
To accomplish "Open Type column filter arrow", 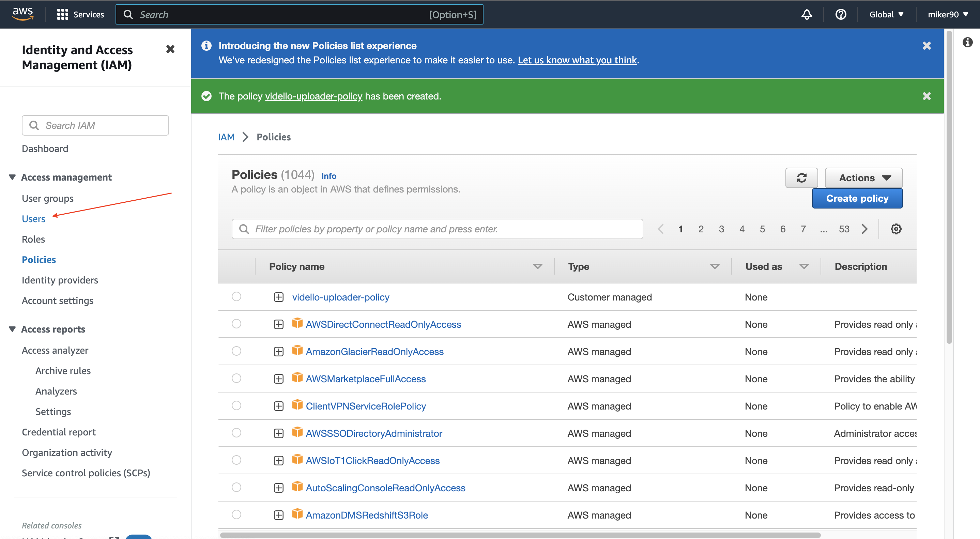I will point(715,267).
